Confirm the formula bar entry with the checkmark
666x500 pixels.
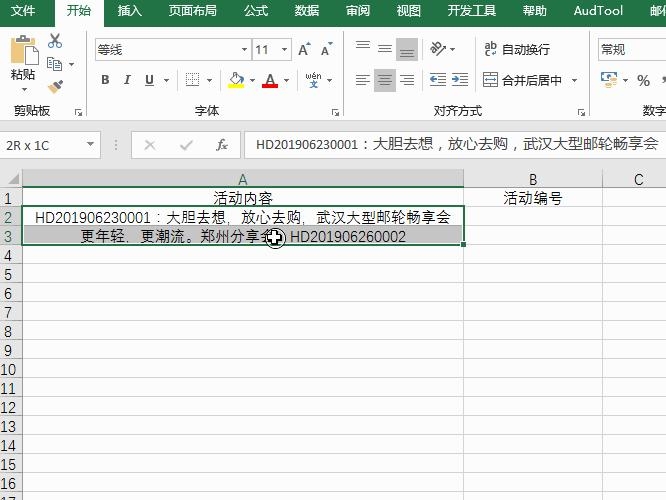point(186,145)
